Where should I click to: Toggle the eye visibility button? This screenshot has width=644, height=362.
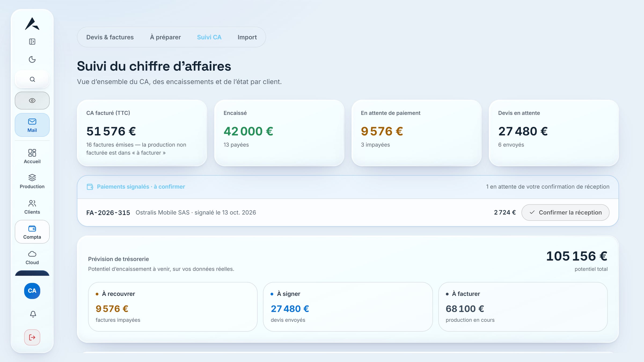[x=32, y=101]
